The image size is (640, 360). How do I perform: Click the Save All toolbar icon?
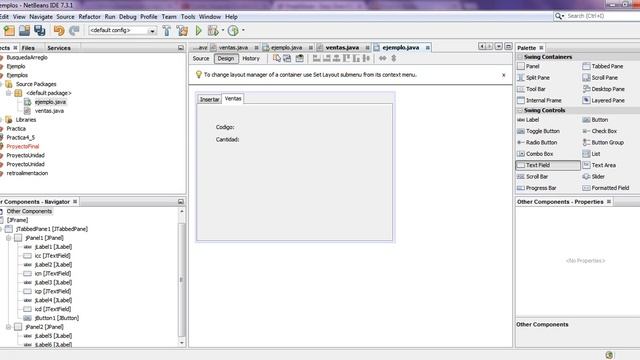pyautogui.click(x=40, y=31)
